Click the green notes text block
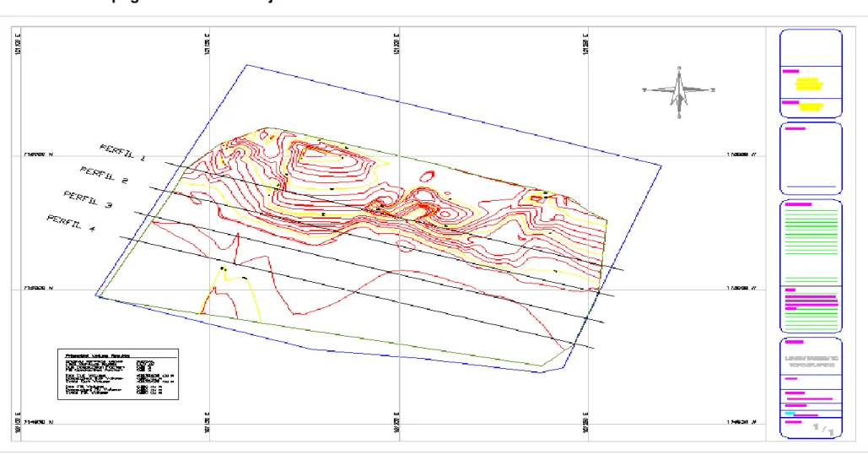868x455 pixels. 811,233
